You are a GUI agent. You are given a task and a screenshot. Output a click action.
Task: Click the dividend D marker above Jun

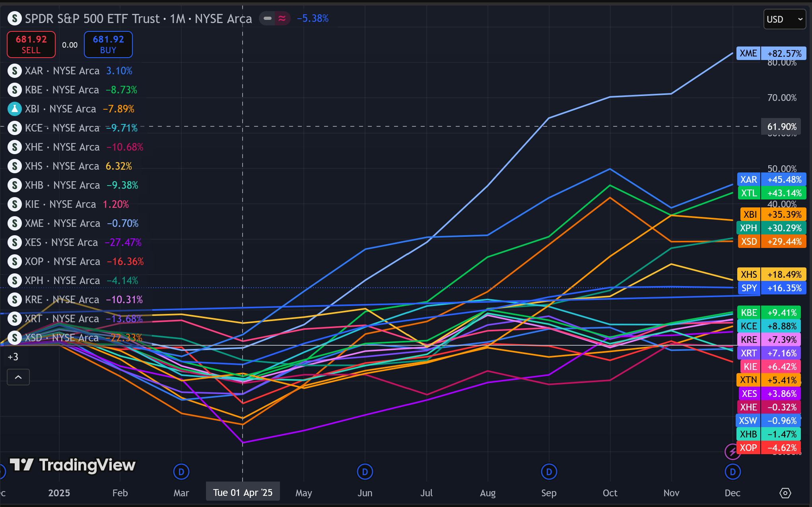click(365, 472)
